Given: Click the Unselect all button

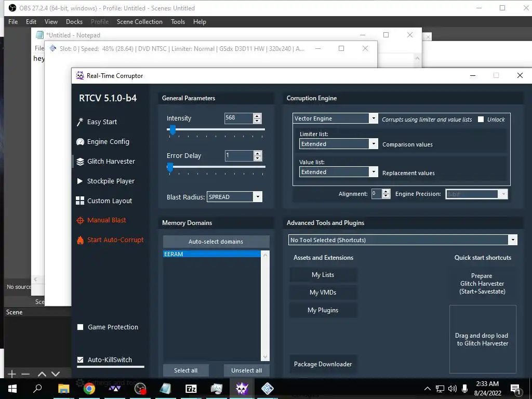Looking at the screenshot, I should pyautogui.click(x=247, y=370).
